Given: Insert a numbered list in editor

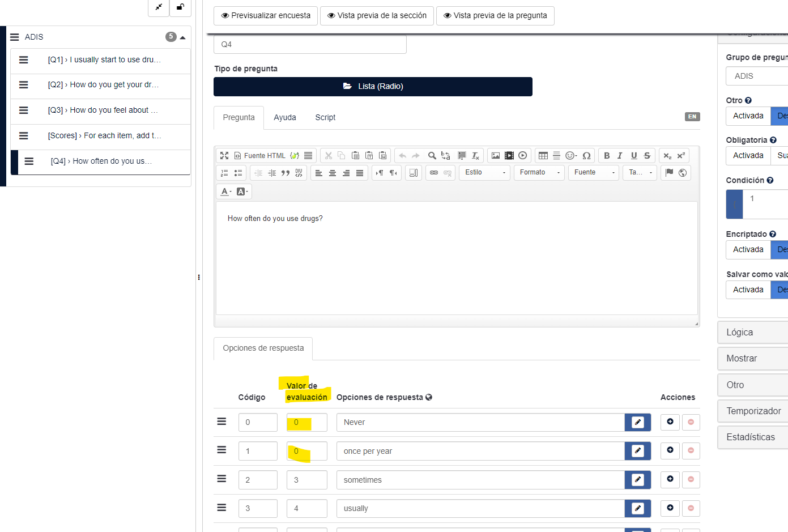Looking at the screenshot, I should click(x=224, y=173).
